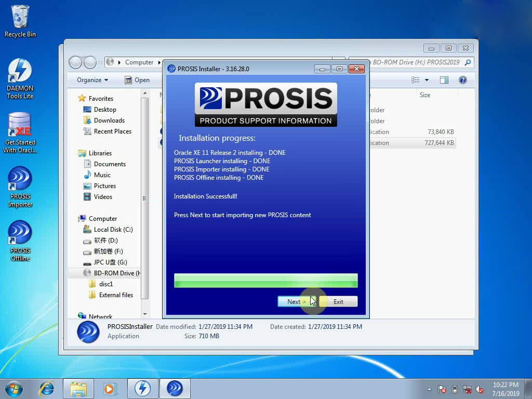Viewport: 532px width, 399px height.
Task: Click the Open toolbar item
Action: point(137,80)
